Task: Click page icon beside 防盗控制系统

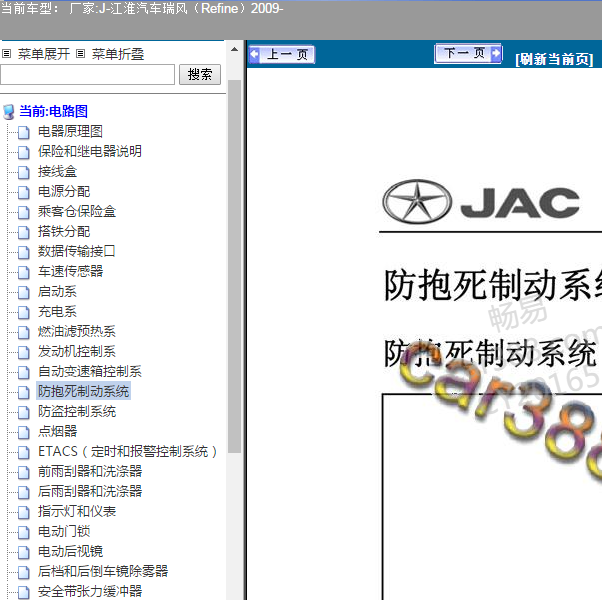Action: pos(24,412)
